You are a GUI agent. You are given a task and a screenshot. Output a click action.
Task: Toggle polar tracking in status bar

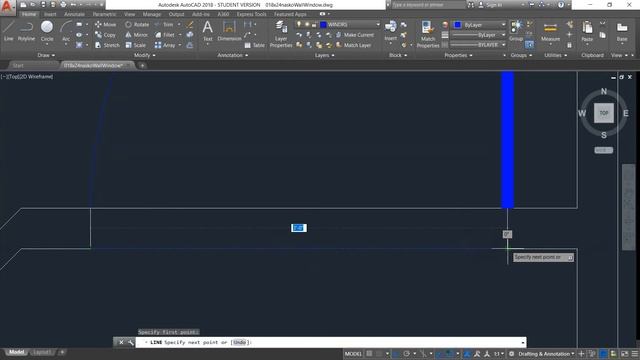407,353
